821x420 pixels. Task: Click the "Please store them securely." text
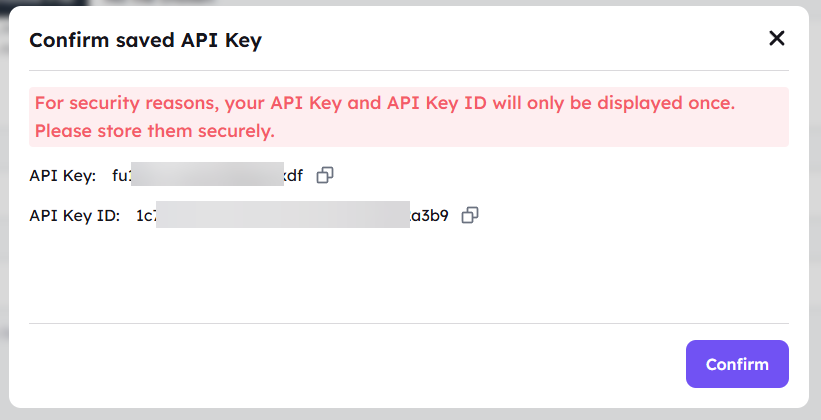click(154, 131)
